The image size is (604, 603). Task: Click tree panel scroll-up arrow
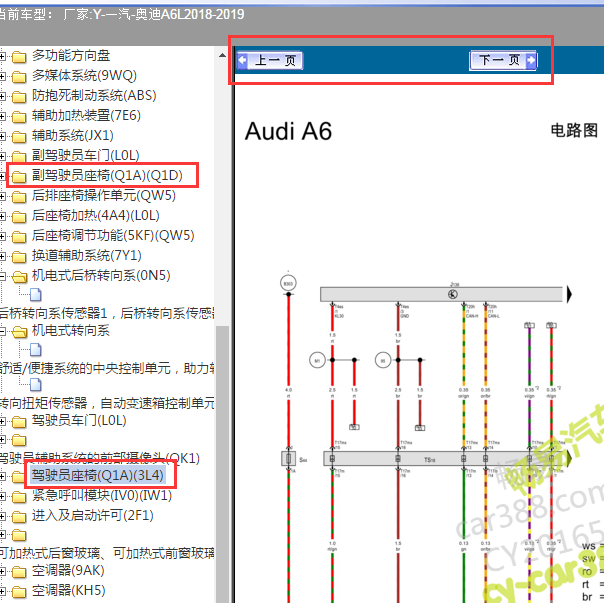(x=223, y=55)
